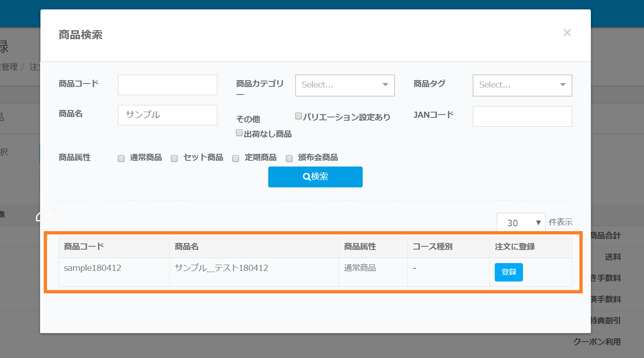Image resolution: width=644 pixels, height=358 pixels.
Task: Tick the 出荷なし商品 checkbox
Action: click(x=239, y=133)
